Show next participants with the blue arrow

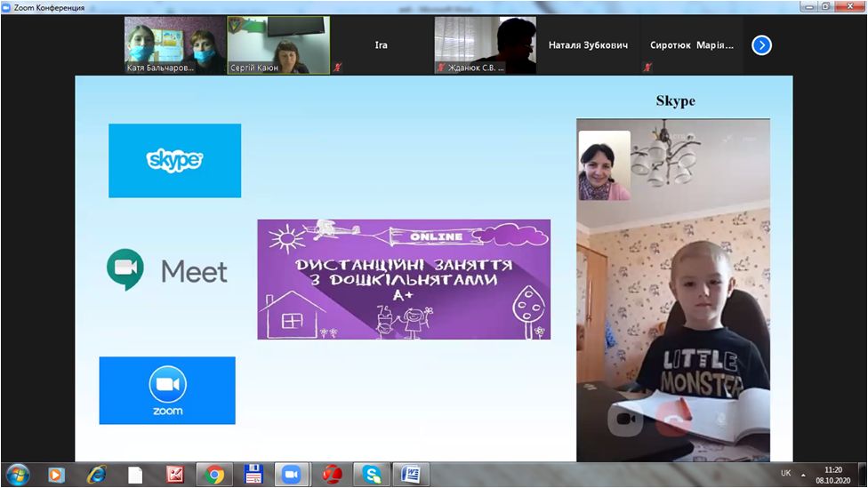tap(761, 45)
